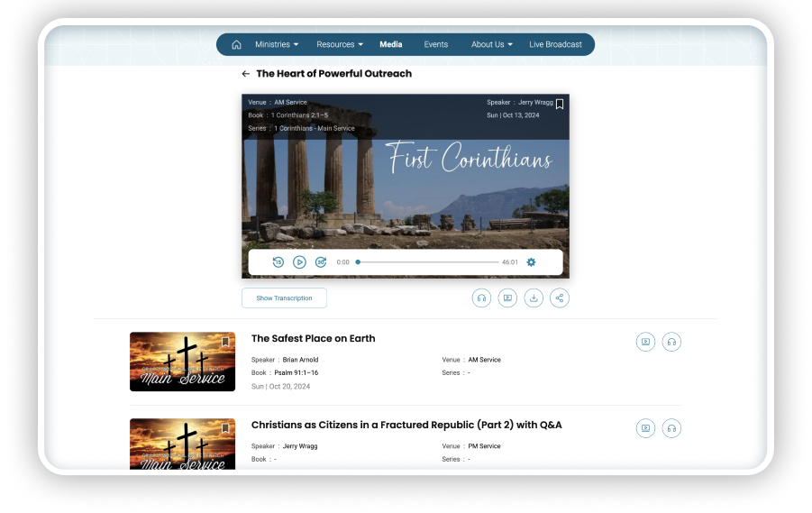Open Live Broadcast page

(x=555, y=44)
